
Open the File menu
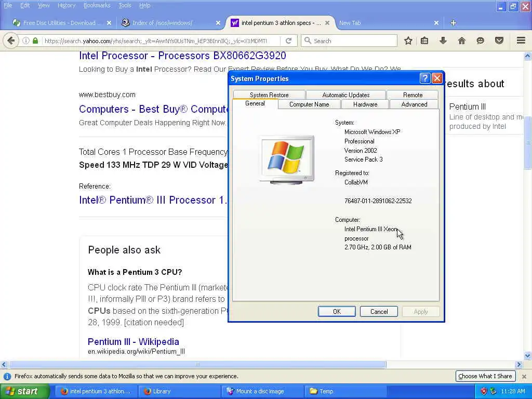click(7, 5)
